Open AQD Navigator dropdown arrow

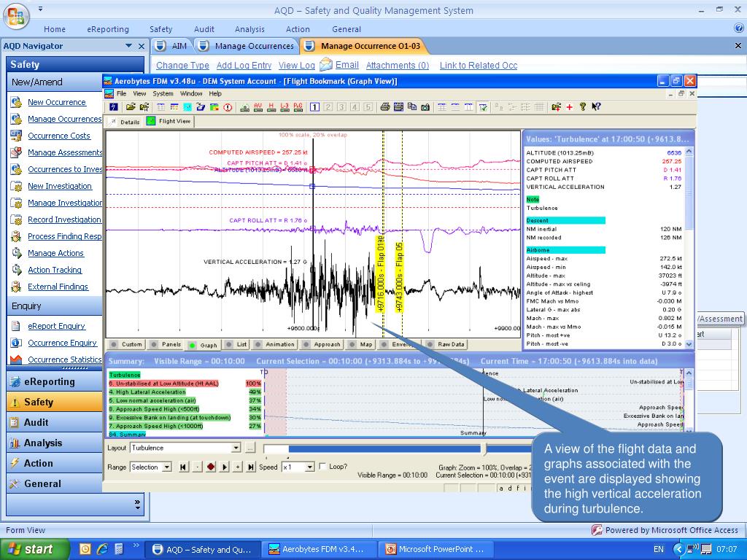[x=128, y=46]
